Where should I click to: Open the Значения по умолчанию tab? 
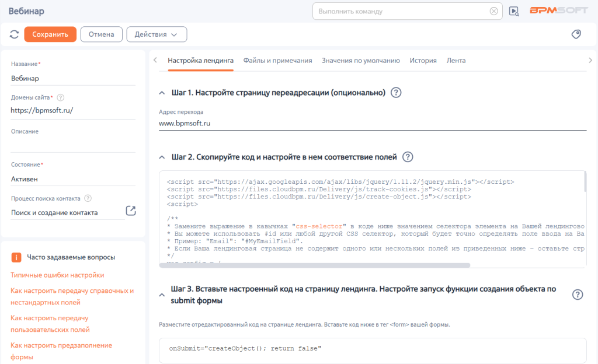pyautogui.click(x=361, y=61)
